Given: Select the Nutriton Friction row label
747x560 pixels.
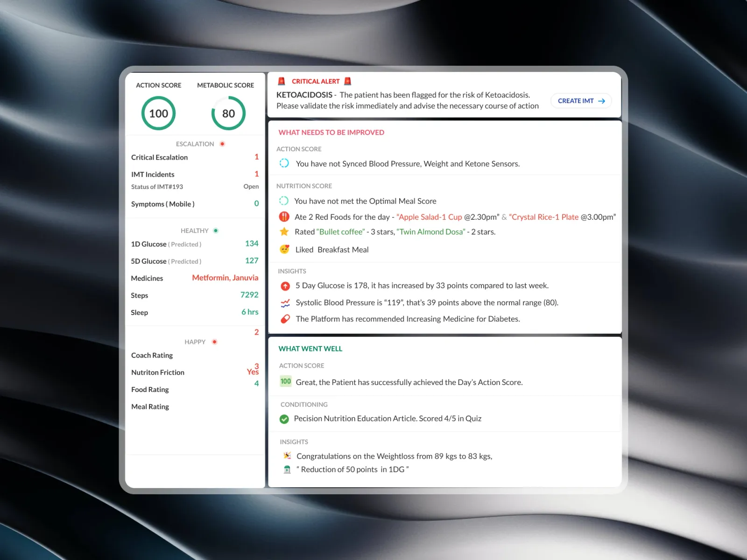Looking at the screenshot, I should (x=158, y=372).
